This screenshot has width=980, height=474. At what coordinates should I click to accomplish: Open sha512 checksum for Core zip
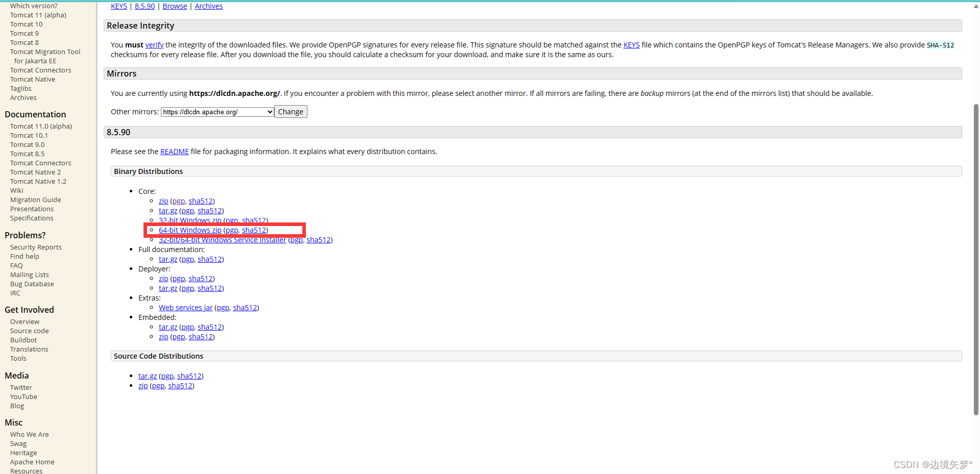(x=201, y=201)
